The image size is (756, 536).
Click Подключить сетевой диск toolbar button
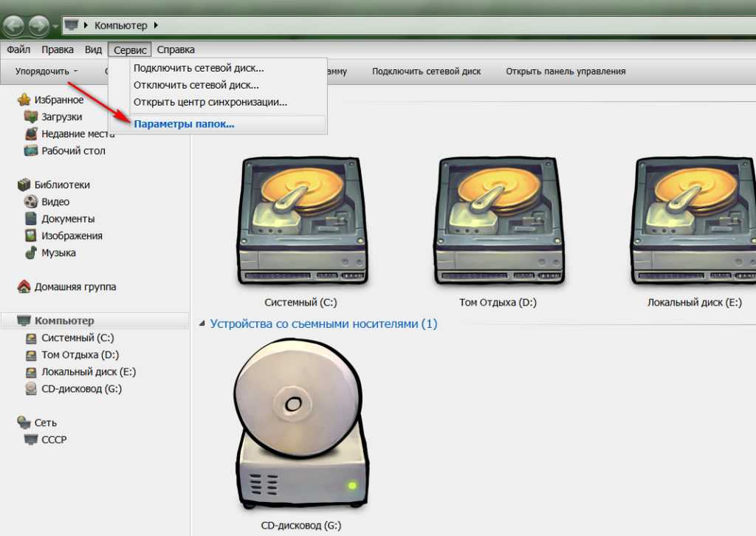point(426,72)
